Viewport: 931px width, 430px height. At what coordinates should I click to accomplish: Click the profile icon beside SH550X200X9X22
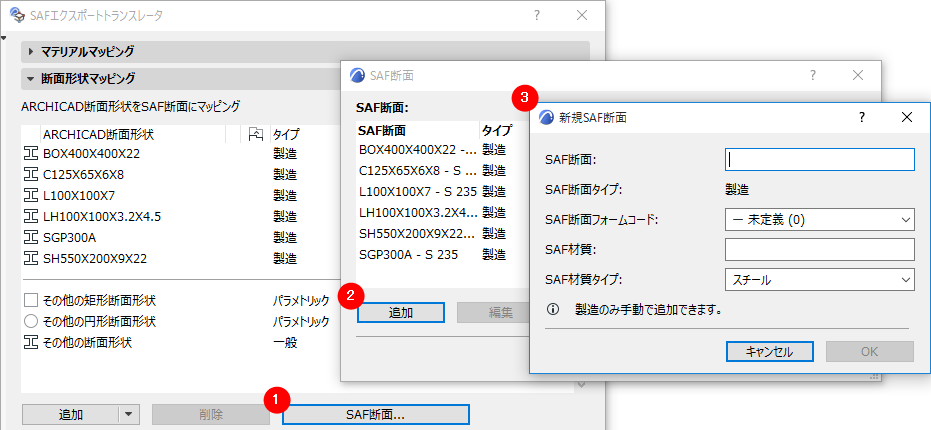point(30,258)
